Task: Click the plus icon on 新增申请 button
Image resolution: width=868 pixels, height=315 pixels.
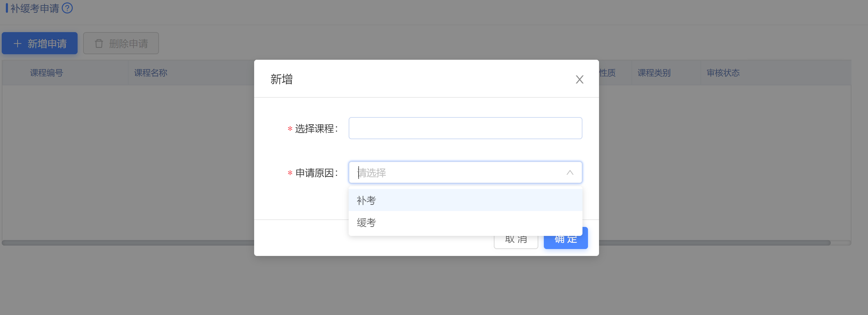Action: pos(18,44)
